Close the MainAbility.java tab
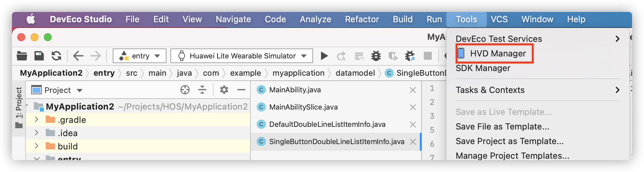 [413, 90]
